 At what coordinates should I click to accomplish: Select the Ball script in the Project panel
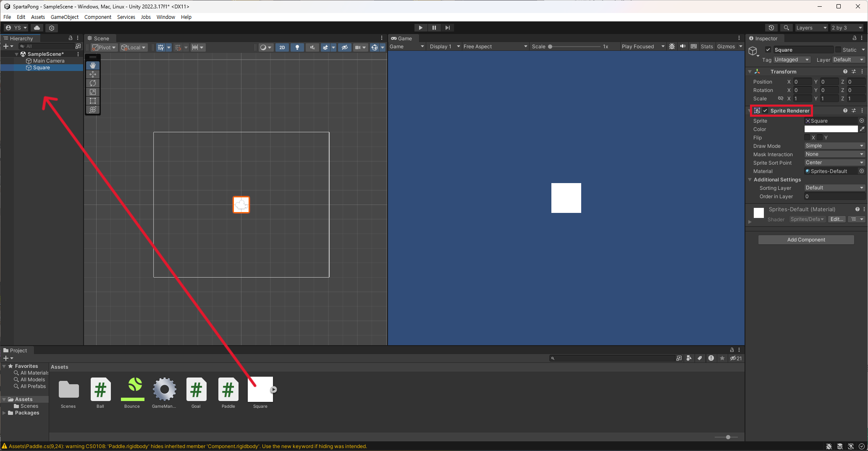click(x=100, y=391)
